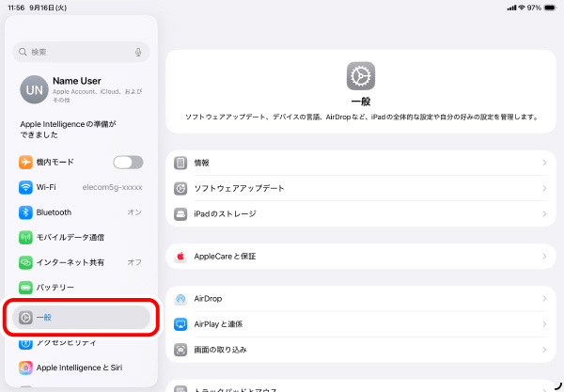Tap the microphone icon in search field
The image size is (564, 392).
click(x=138, y=53)
